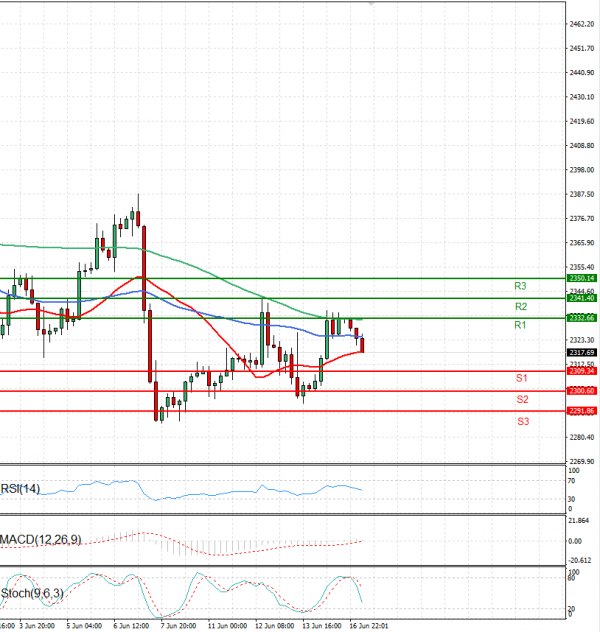The width and height of the screenshot is (600, 632).
Task: Click the 2419.60 price axis value
Action: pos(581,121)
